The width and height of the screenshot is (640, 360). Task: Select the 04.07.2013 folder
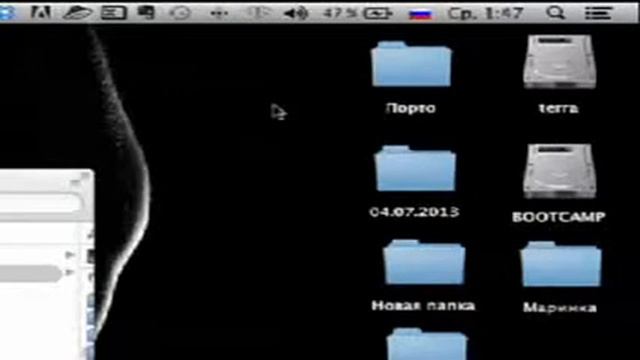tap(415, 169)
